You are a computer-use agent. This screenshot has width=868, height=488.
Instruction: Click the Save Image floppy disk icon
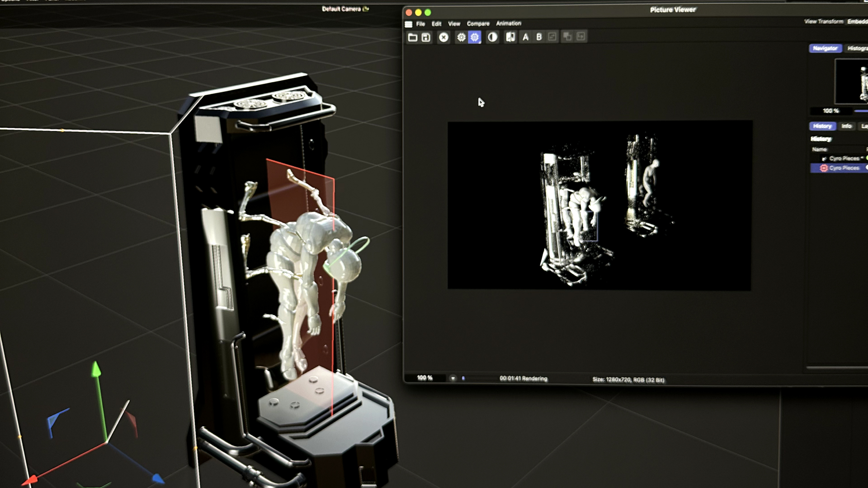(426, 38)
